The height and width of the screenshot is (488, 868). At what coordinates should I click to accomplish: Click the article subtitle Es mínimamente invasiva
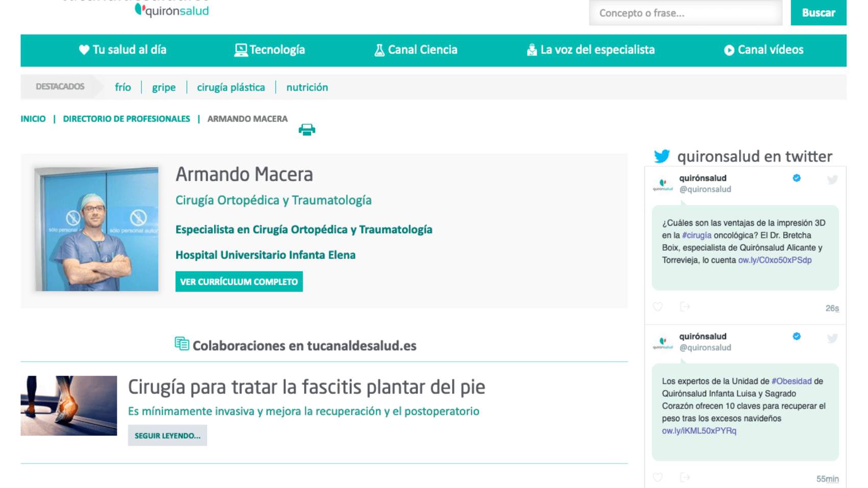click(304, 411)
